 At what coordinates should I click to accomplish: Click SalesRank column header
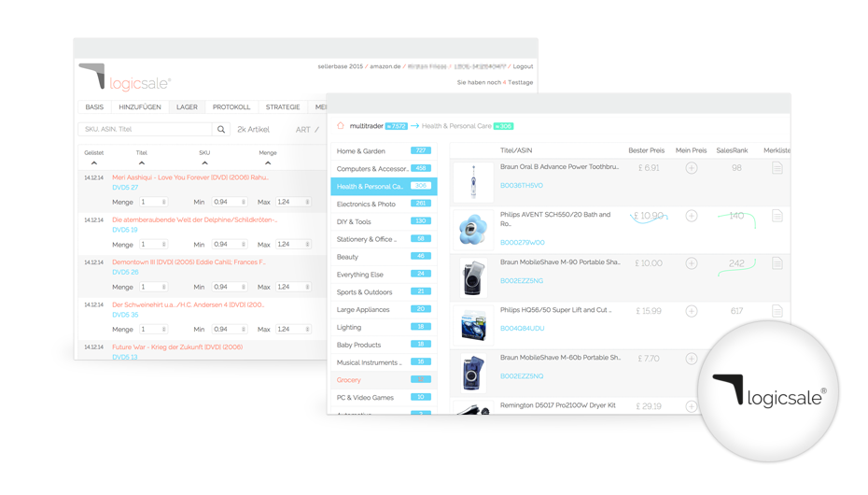(732, 150)
